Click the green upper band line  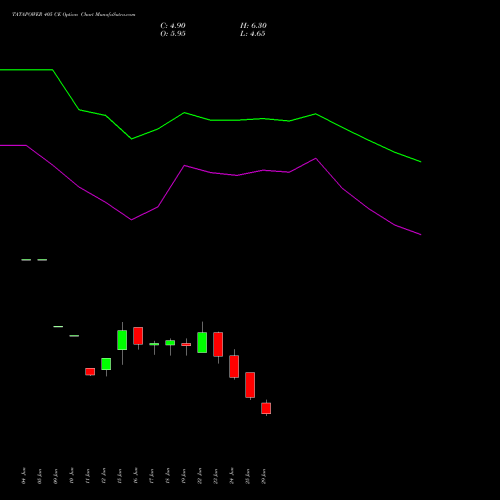[210, 120]
